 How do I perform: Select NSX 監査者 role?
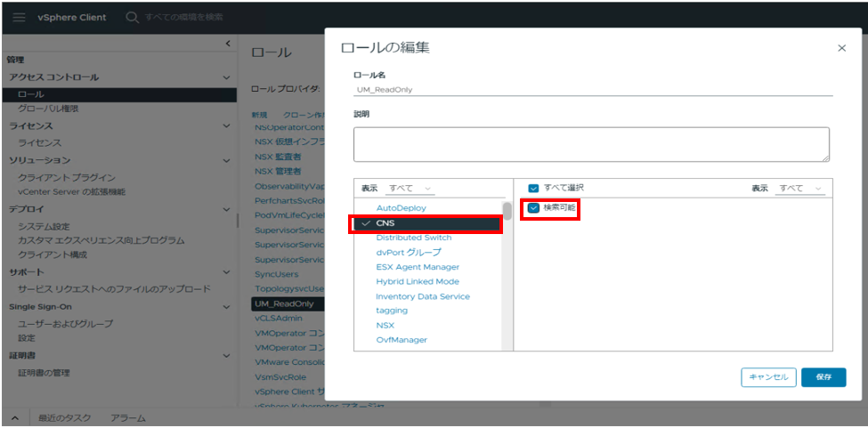tap(278, 157)
